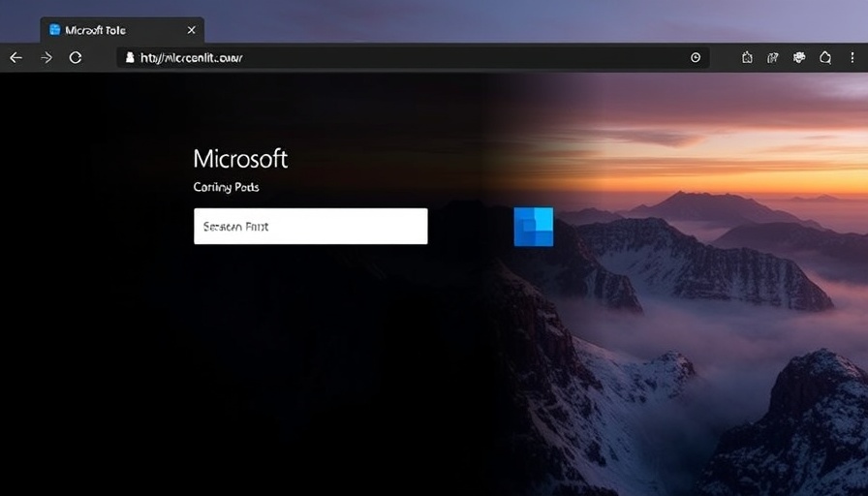Click the browser forward arrow

[46, 57]
